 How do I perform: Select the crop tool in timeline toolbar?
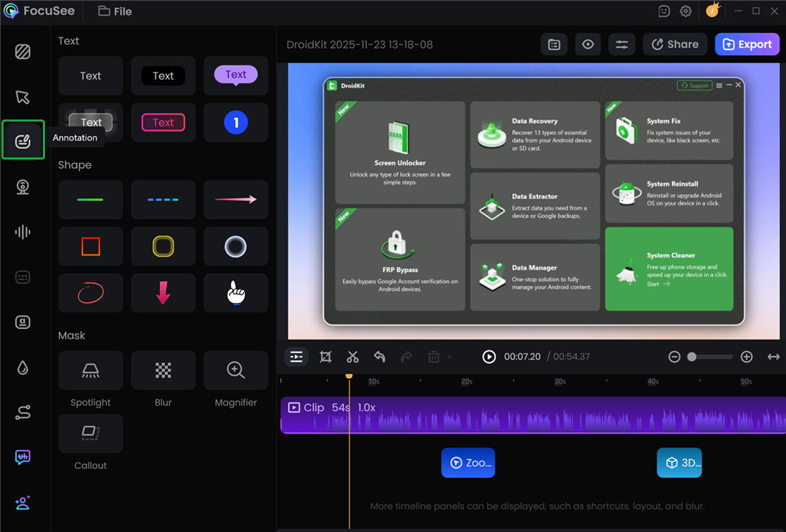pos(326,357)
